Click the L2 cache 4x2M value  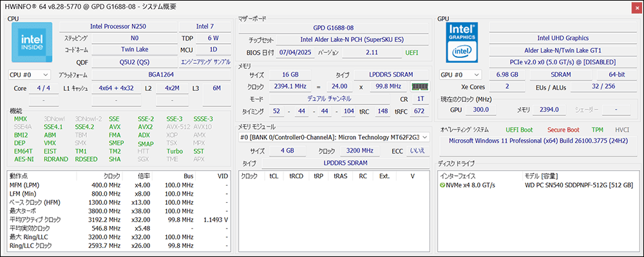coord(173,88)
